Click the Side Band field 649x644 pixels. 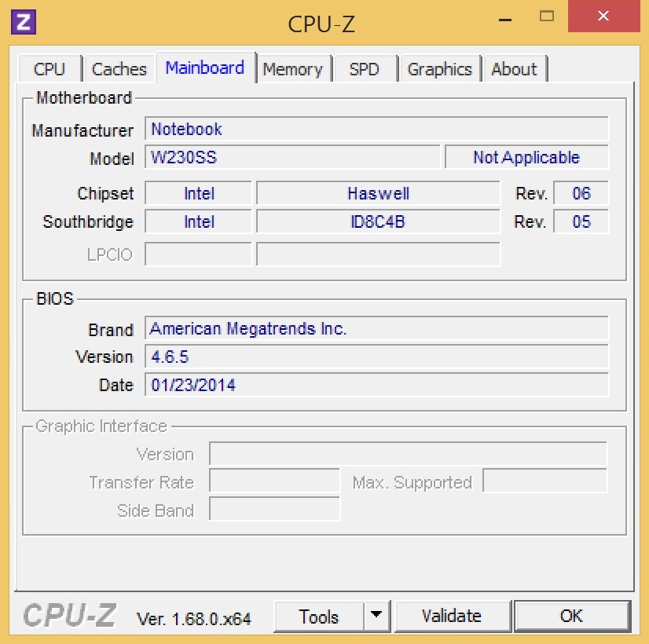(274, 509)
